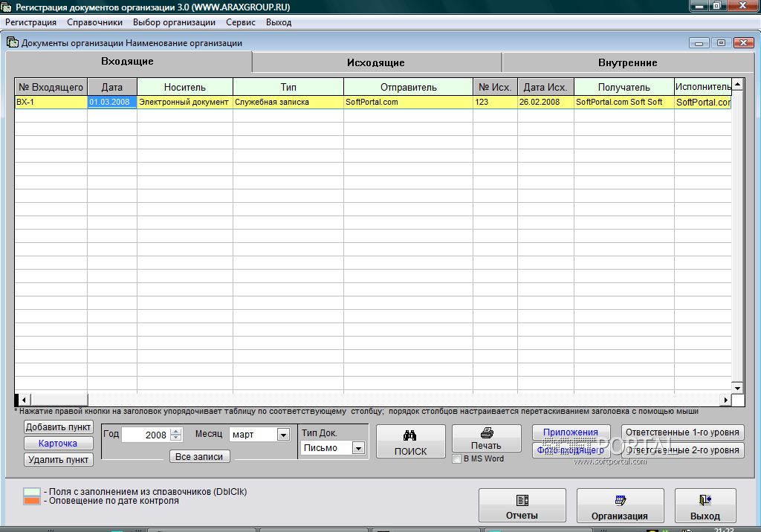This screenshot has width=761, height=532.
Task: Select the Служебная записка cell
Action: coord(288,102)
